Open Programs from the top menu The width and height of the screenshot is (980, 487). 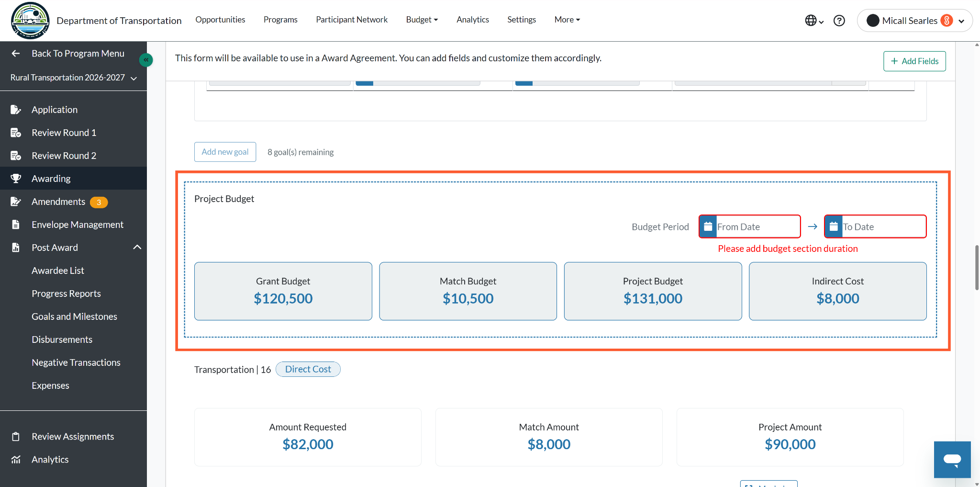(280, 20)
